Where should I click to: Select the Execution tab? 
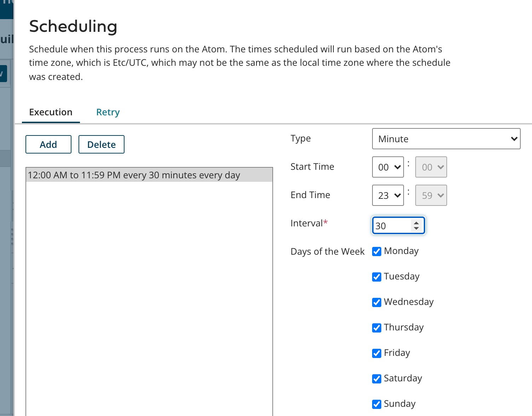point(51,112)
